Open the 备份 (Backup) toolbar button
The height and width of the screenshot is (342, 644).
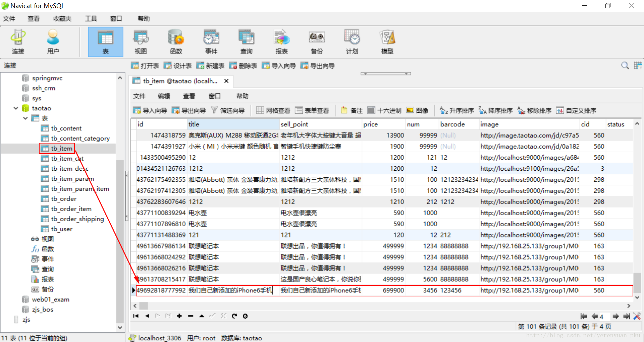317,42
